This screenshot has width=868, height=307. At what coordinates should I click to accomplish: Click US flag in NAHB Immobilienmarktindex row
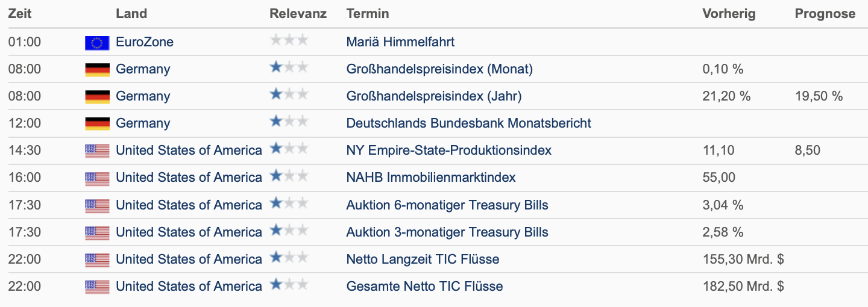point(97,178)
